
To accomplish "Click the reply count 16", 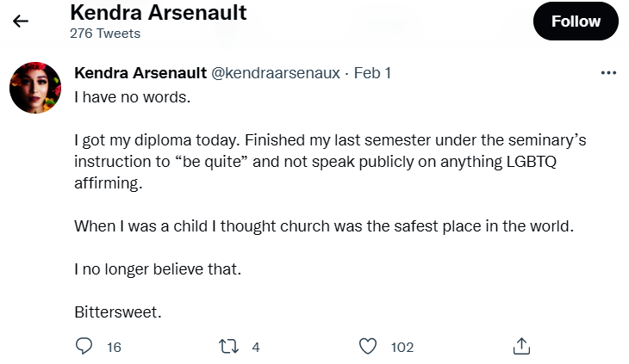I will [114, 348].
